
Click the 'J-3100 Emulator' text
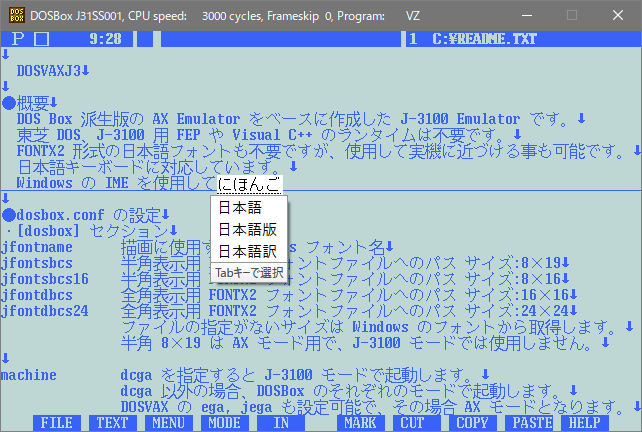coord(460,119)
